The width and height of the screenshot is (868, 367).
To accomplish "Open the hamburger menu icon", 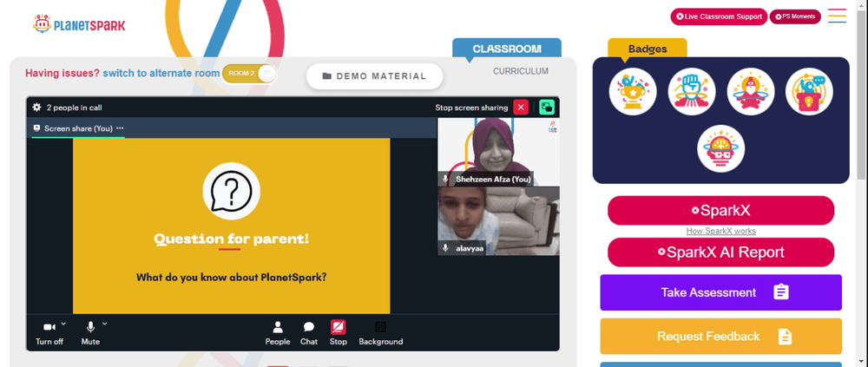I will click(837, 16).
